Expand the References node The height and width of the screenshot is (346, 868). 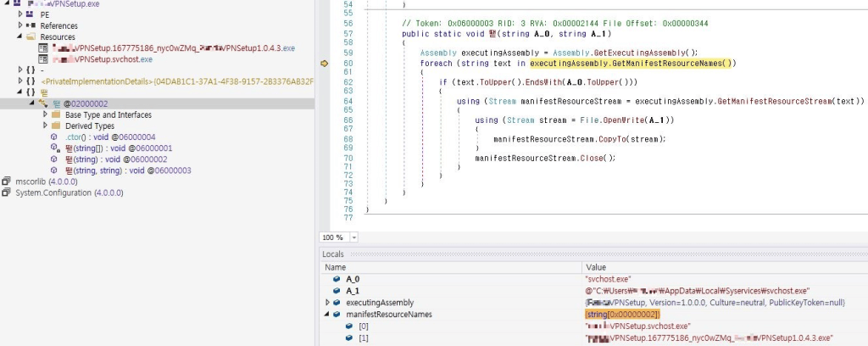coord(20,25)
